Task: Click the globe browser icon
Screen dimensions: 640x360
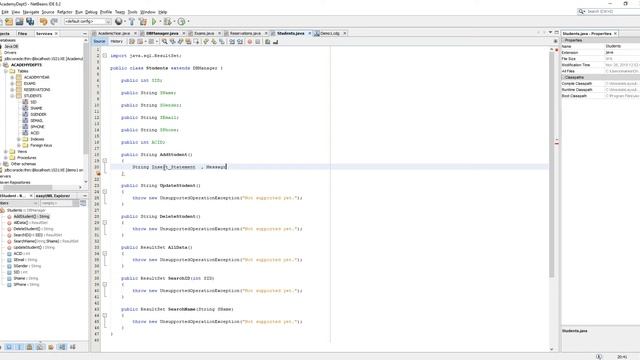Action: click(x=118, y=21)
